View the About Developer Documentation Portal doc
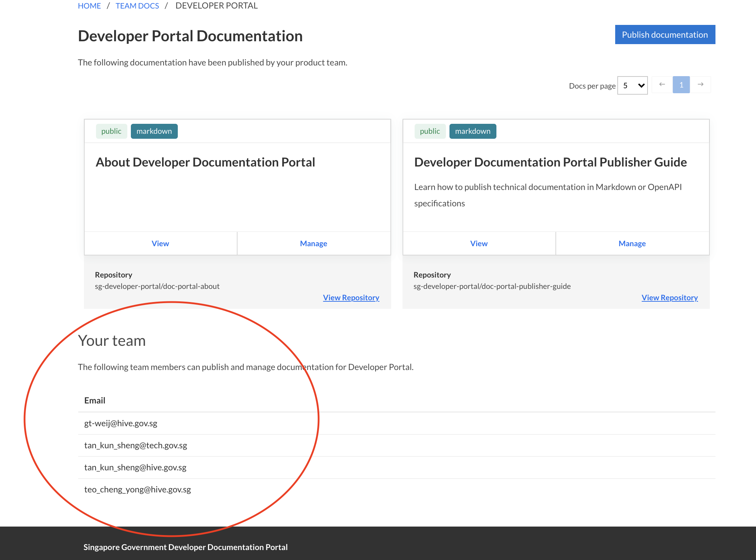This screenshot has height=560, width=756. (x=160, y=243)
